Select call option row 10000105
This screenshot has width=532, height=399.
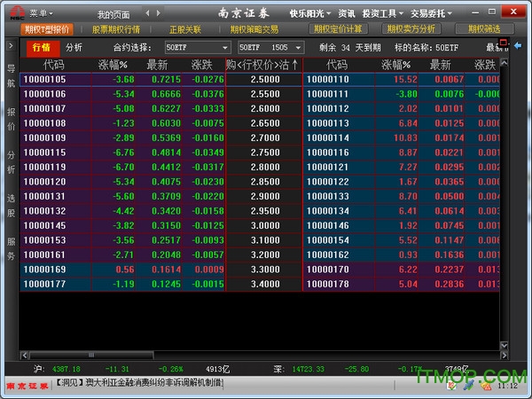point(122,80)
